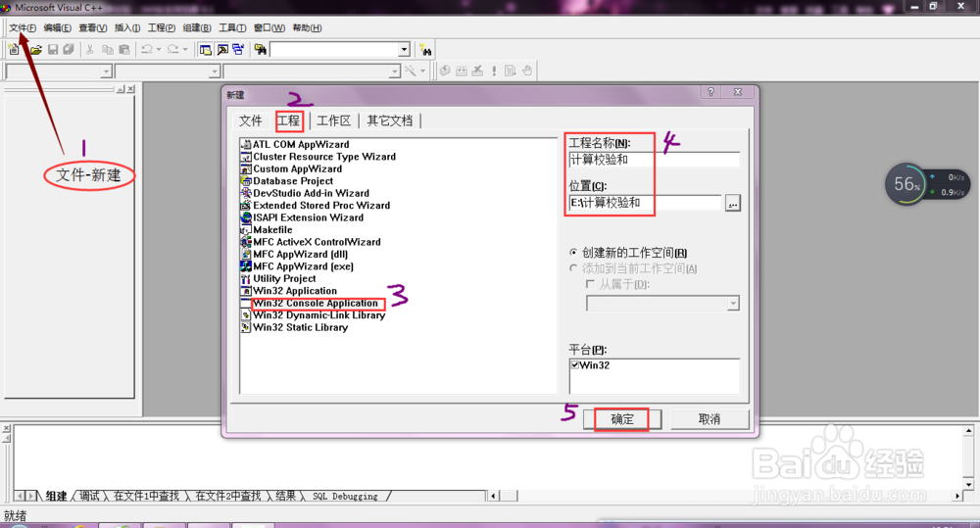
Task: Click the WizardBar magic wand icon
Action: point(410,71)
